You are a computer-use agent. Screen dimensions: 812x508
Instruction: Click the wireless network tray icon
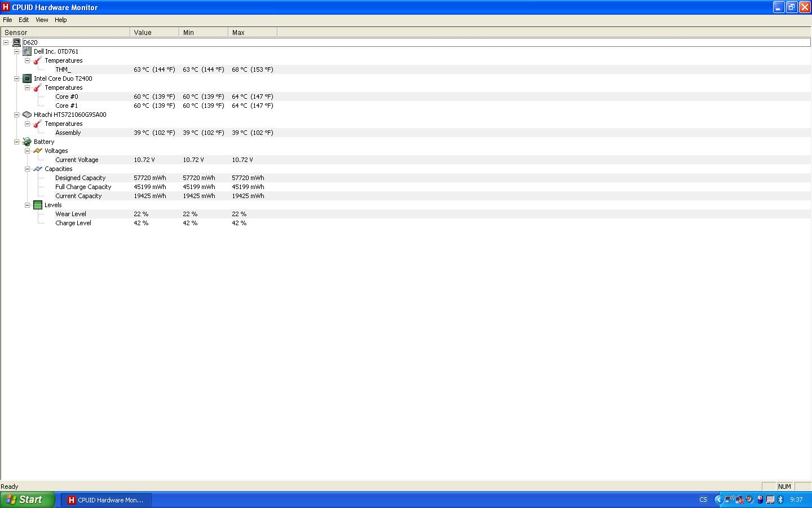click(729, 500)
